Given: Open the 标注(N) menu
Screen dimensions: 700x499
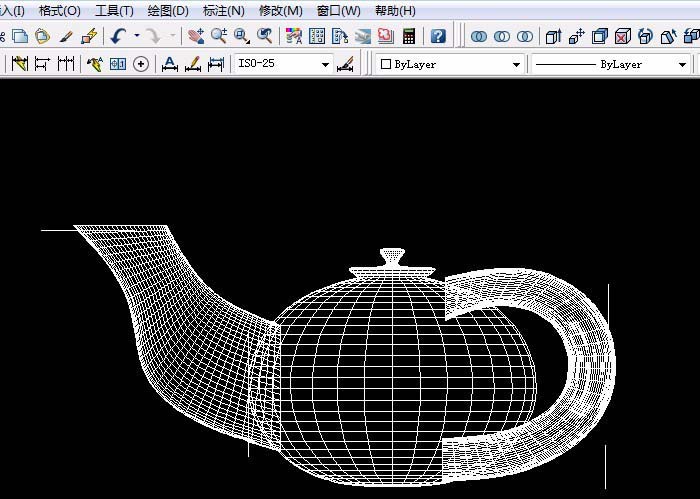Looking at the screenshot, I should (x=224, y=11).
